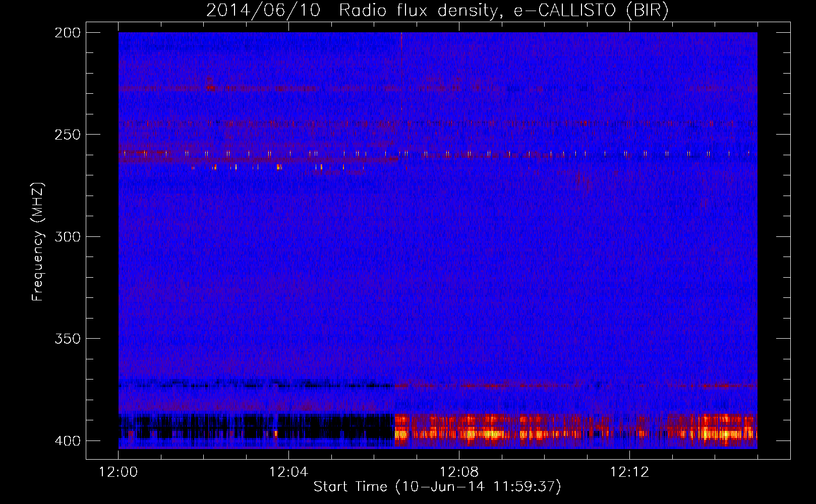Click the 200 frequency tick label
The height and width of the screenshot is (504, 816).
pyautogui.click(x=68, y=33)
